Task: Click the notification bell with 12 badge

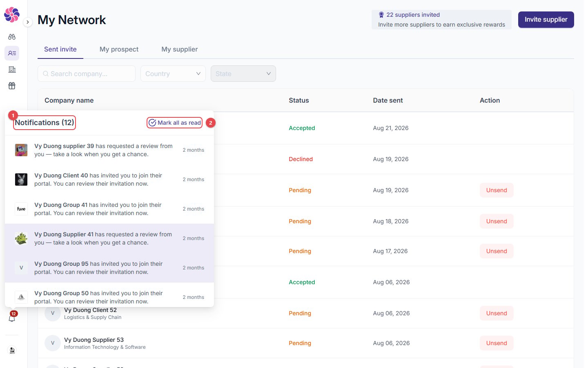Action: tap(12, 317)
